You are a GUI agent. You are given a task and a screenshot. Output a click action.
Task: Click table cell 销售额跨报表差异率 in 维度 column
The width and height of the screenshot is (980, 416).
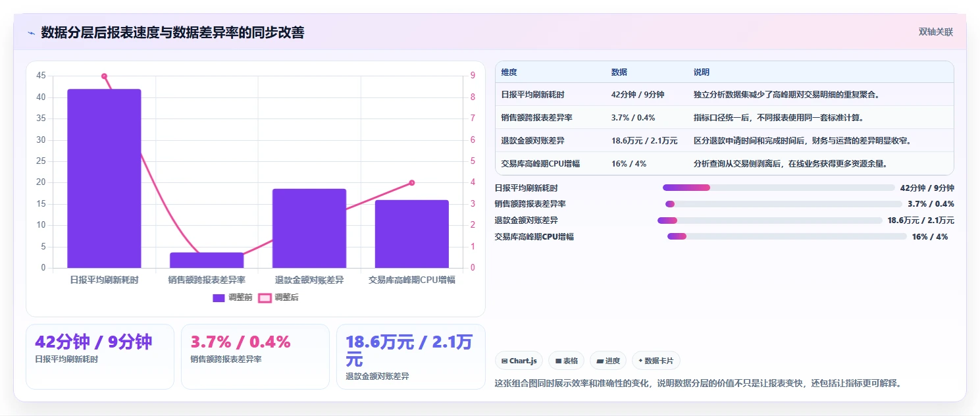coord(536,118)
